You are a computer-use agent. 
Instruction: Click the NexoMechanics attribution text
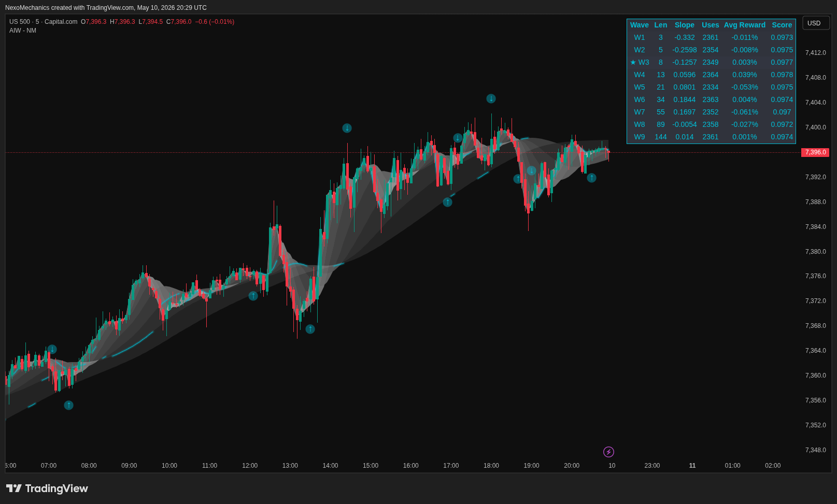tap(106, 8)
